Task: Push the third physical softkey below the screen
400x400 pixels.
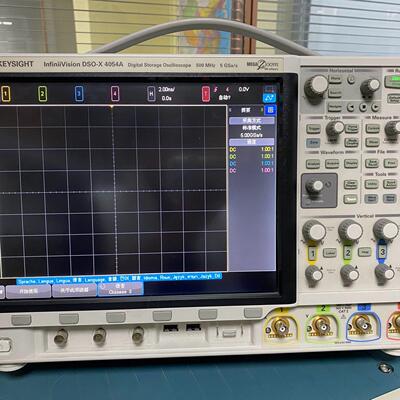Action: click(116, 317)
